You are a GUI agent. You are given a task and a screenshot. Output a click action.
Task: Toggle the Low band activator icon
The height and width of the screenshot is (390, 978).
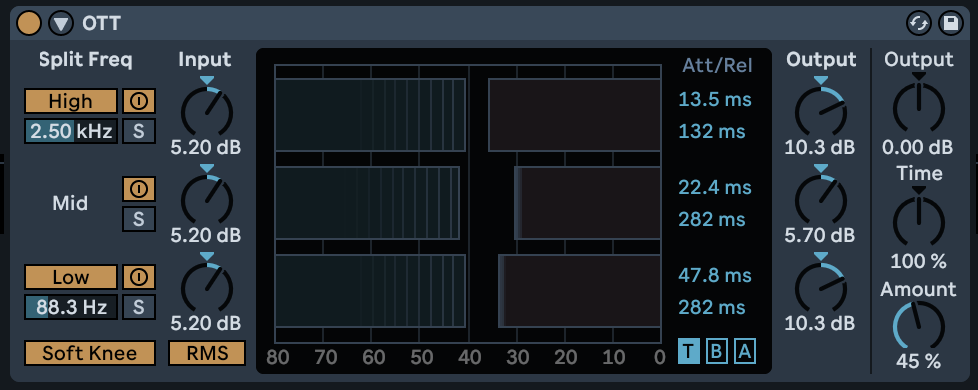point(138,276)
